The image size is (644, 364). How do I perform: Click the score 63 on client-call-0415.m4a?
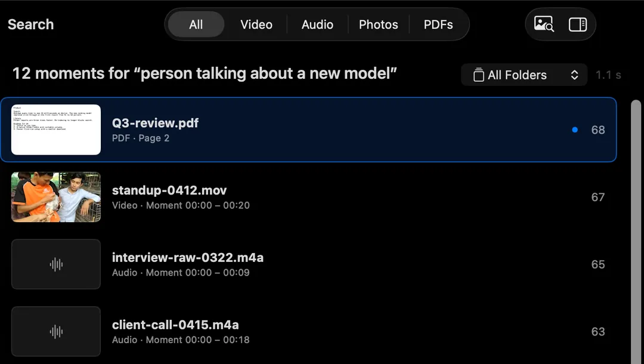pyautogui.click(x=598, y=332)
